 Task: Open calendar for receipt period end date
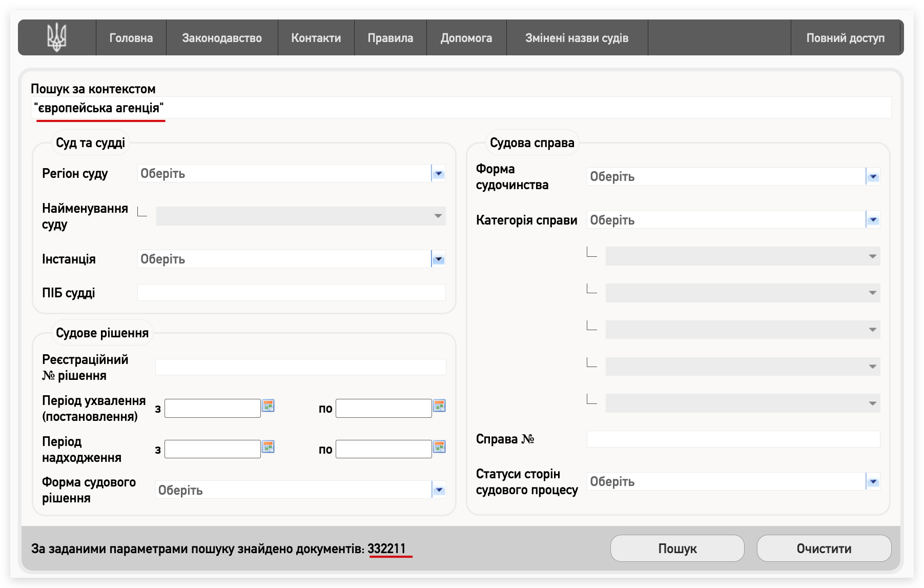439,447
